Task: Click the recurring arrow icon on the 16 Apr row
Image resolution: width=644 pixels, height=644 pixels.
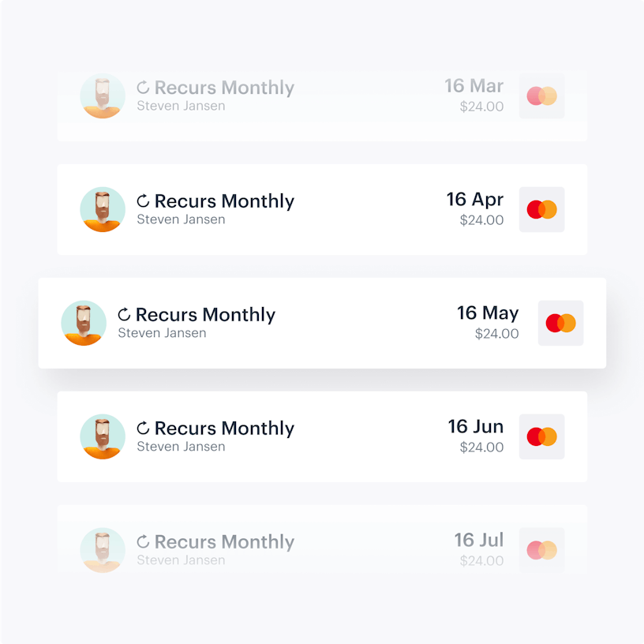Action: point(142,200)
